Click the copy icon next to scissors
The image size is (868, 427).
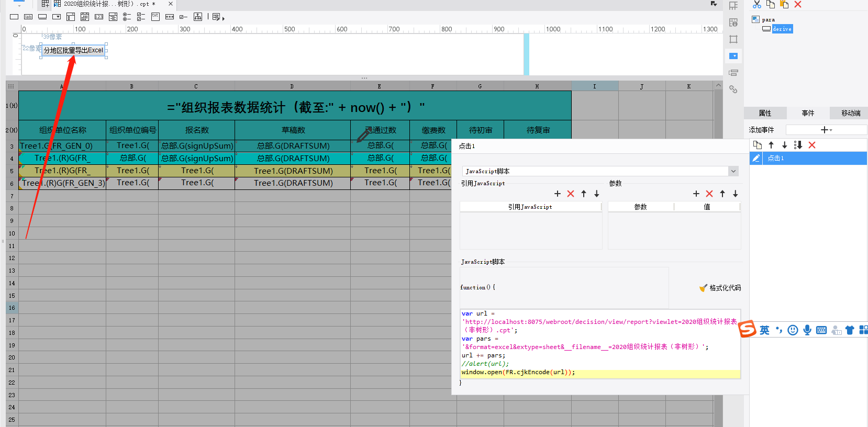[x=771, y=4]
